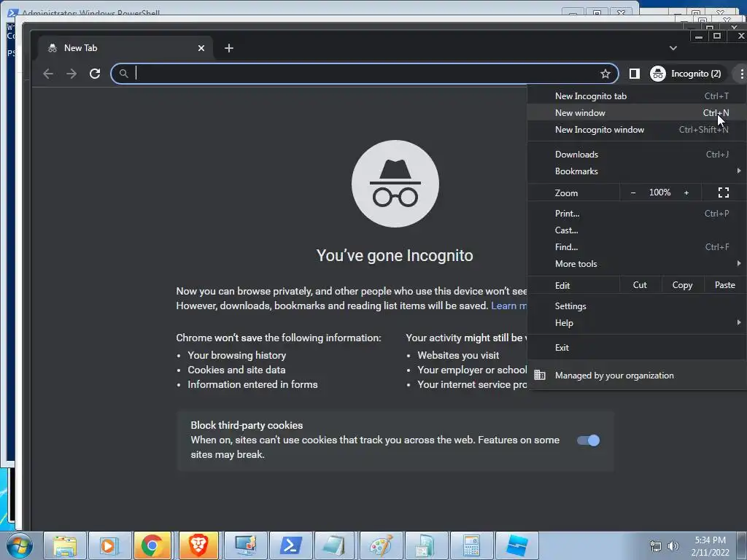
Task: Open the monitor icon app in taskbar
Action: pyautogui.click(x=245, y=545)
